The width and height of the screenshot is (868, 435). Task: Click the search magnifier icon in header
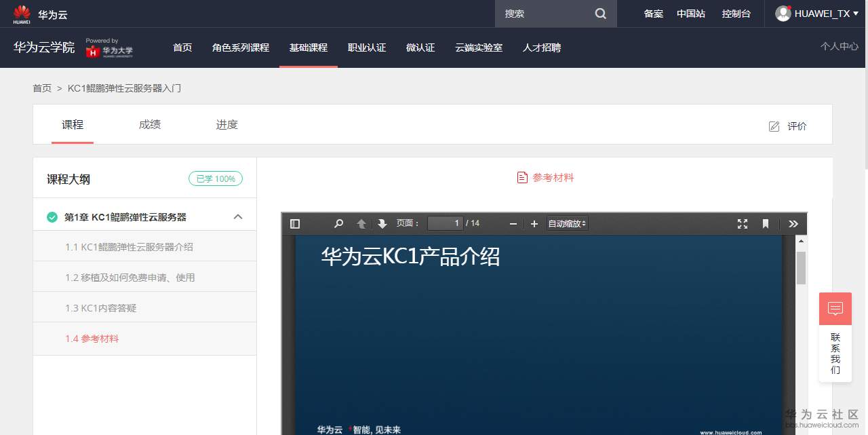pos(601,14)
